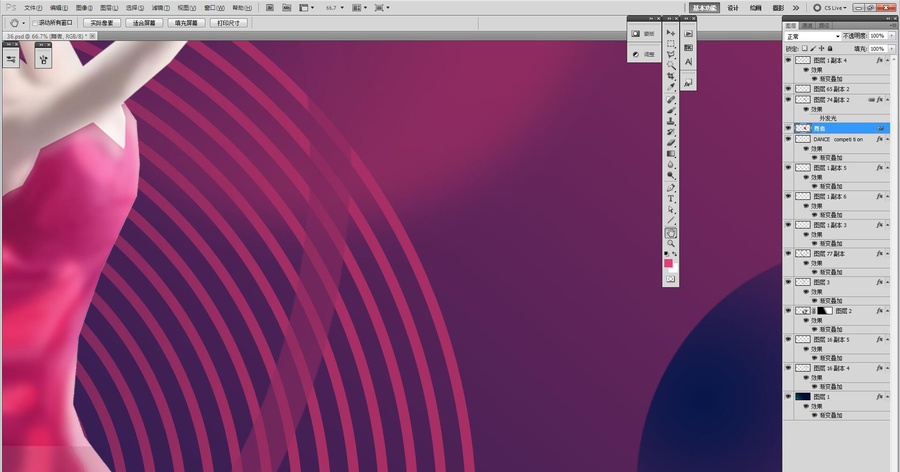Close the 36.psd document tab
The height and width of the screenshot is (472, 900).
click(92, 36)
